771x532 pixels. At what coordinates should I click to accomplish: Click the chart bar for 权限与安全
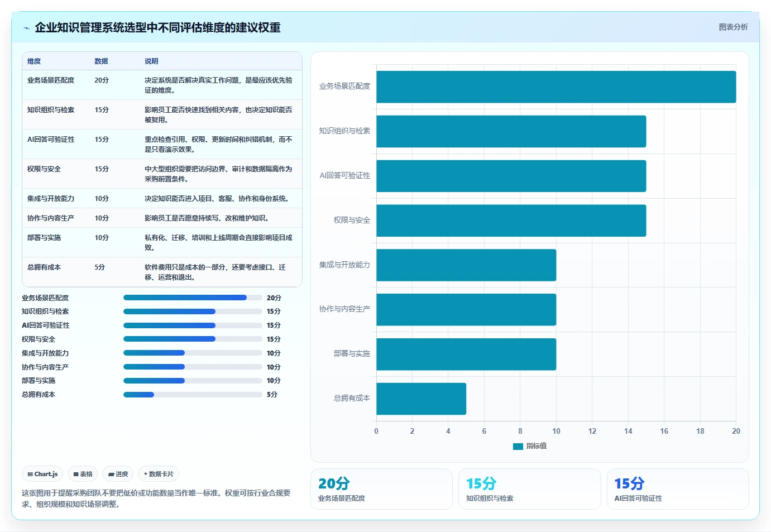tap(511, 221)
